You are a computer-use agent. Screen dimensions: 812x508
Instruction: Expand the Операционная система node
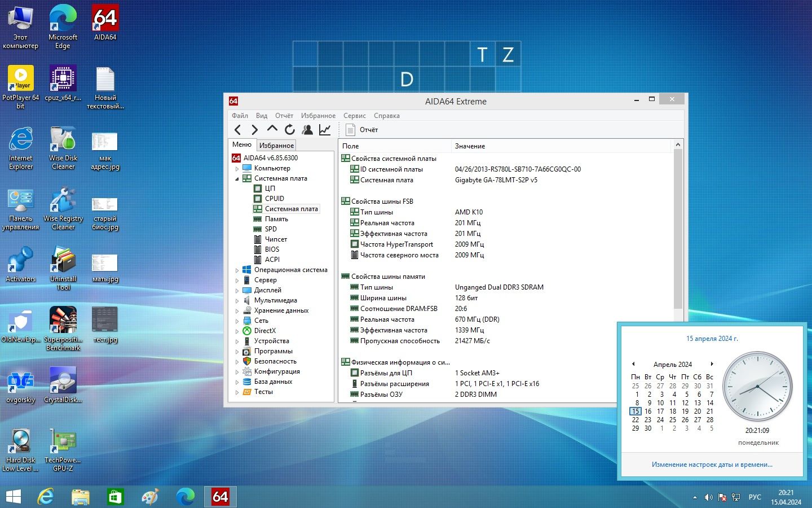click(237, 270)
